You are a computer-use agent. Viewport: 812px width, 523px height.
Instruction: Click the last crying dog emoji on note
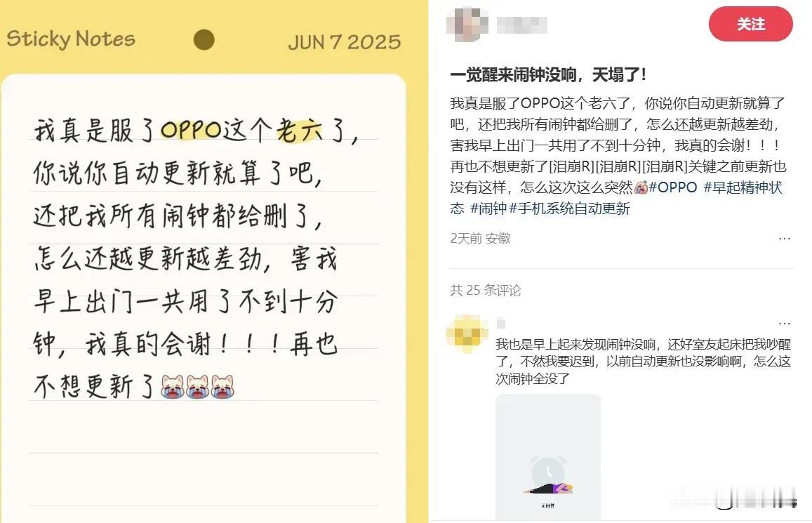(x=222, y=386)
